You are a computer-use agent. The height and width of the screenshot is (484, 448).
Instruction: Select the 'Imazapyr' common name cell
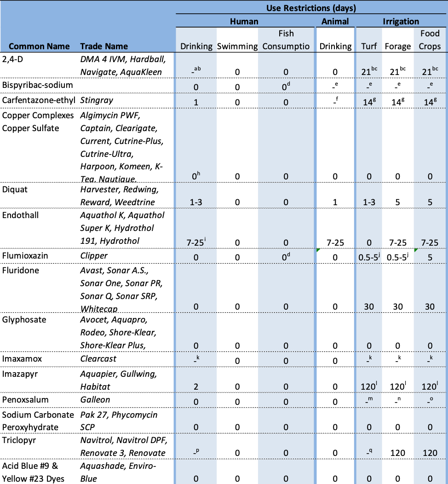point(20,374)
